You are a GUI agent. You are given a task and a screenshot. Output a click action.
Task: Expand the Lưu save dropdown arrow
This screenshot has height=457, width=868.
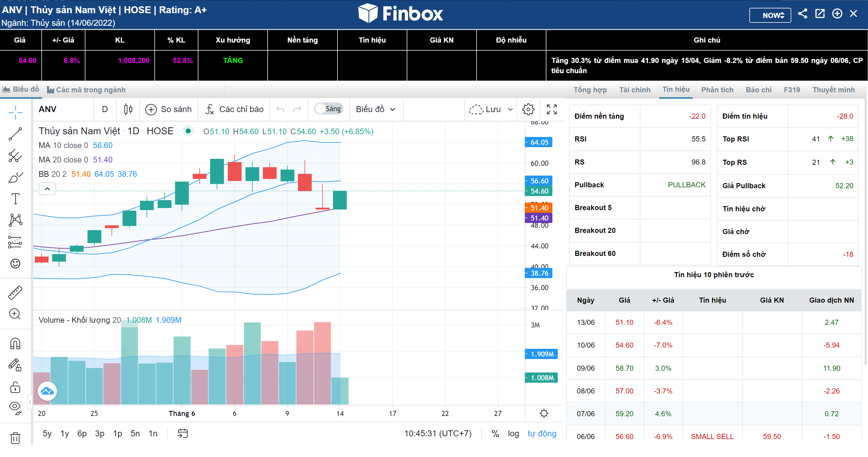[510, 109]
